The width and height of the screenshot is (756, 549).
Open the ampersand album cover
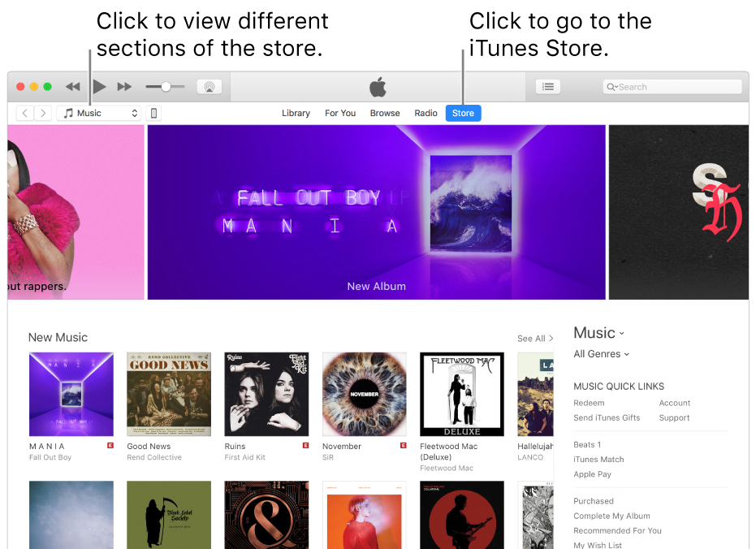(266, 515)
